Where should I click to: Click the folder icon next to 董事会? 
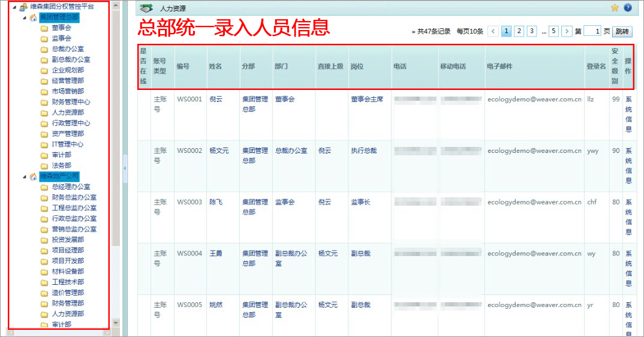[x=44, y=28]
